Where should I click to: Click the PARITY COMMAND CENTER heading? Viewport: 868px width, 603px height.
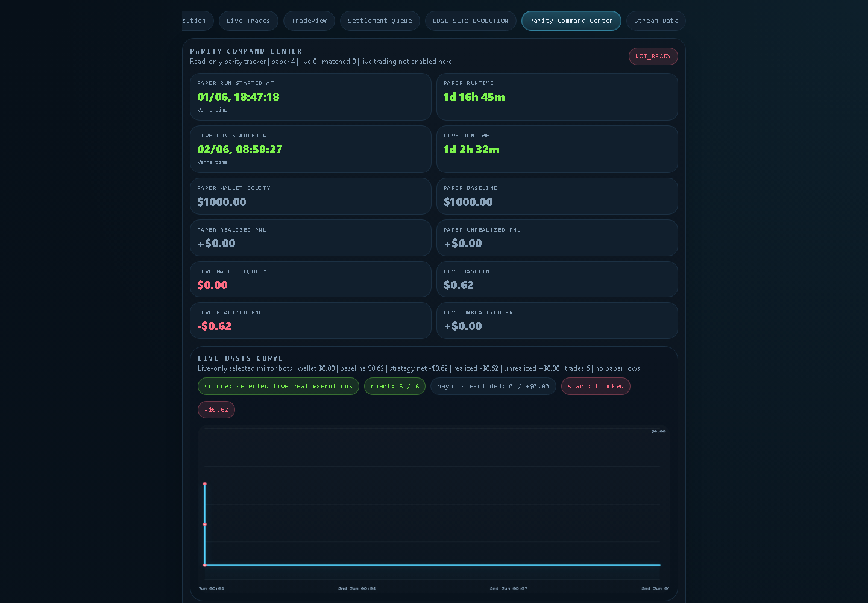(246, 52)
